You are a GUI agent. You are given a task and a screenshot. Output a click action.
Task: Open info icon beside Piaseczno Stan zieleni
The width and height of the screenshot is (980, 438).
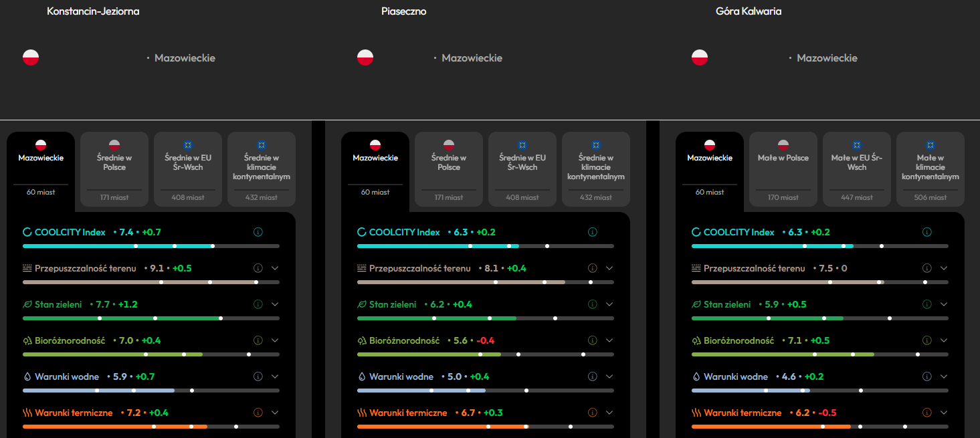click(x=593, y=304)
